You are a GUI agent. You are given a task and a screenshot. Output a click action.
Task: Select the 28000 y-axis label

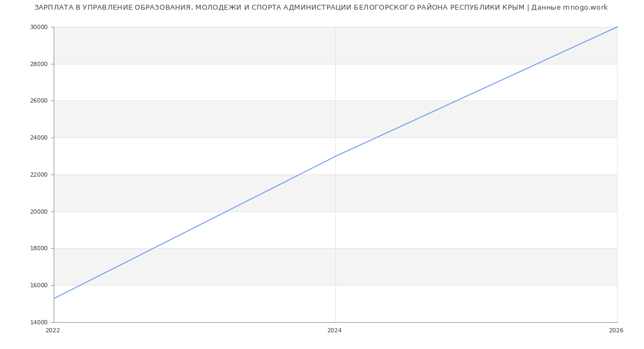(x=40, y=64)
